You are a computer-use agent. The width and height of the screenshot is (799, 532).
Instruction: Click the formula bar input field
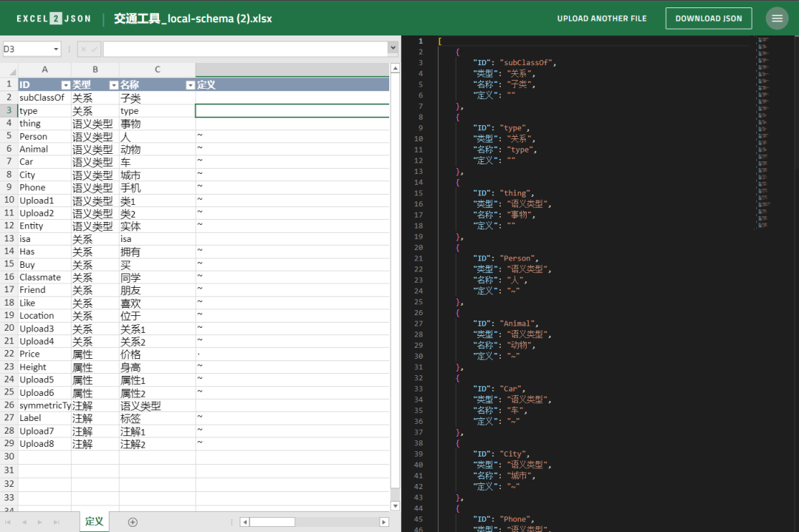click(x=244, y=49)
